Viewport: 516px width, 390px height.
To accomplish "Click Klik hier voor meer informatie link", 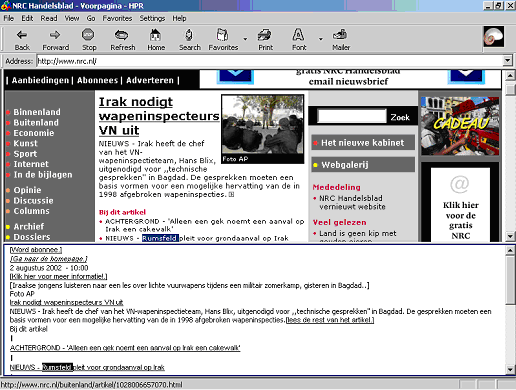I will click(58, 276).
